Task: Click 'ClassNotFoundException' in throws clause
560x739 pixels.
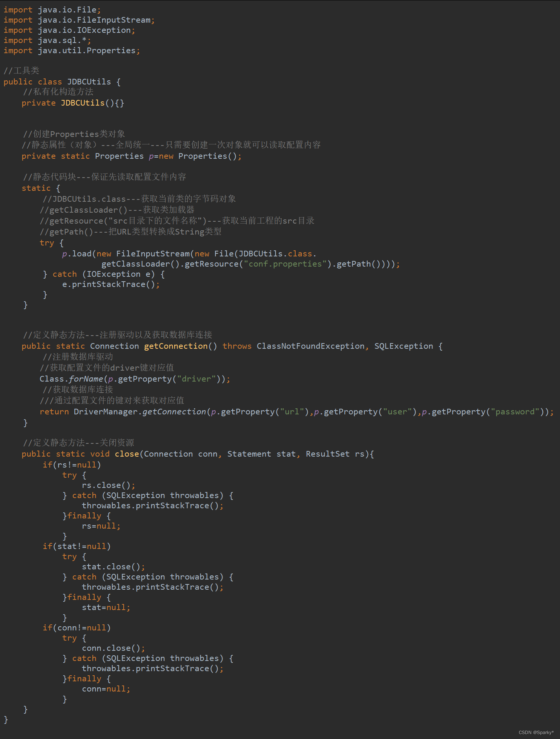Action: [310, 346]
